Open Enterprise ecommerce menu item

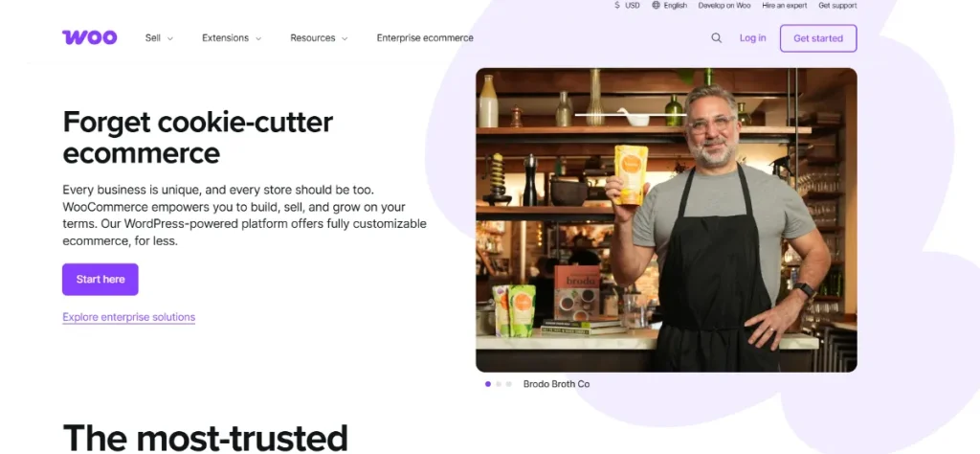pyautogui.click(x=425, y=38)
